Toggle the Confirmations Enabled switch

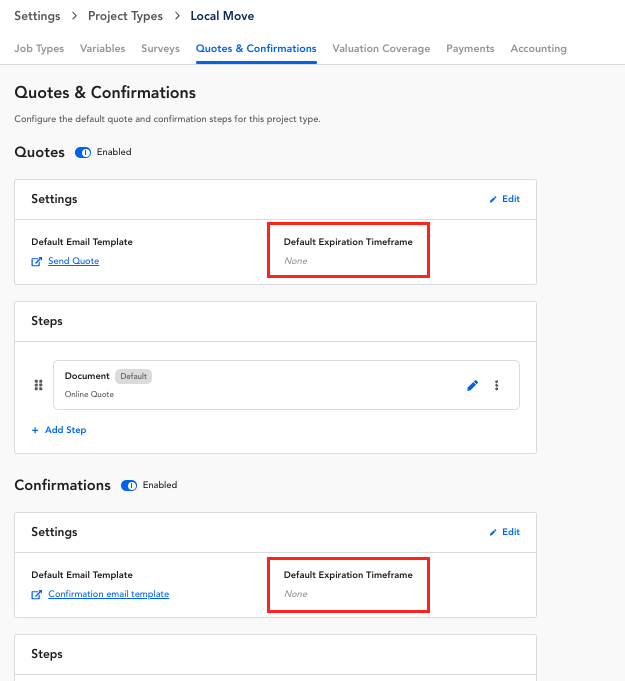coord(129,486)
